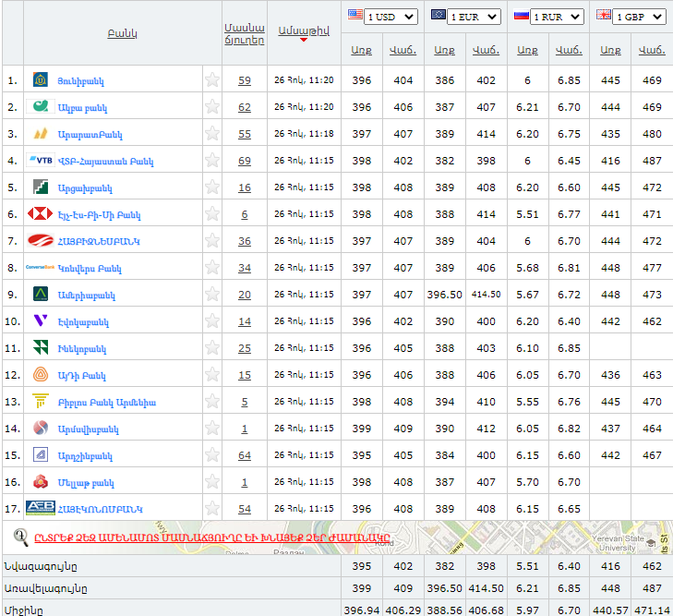This screenshot has height=616, width=673.
Task: Open branch count 64 link
Action: (x=245, y=455)
